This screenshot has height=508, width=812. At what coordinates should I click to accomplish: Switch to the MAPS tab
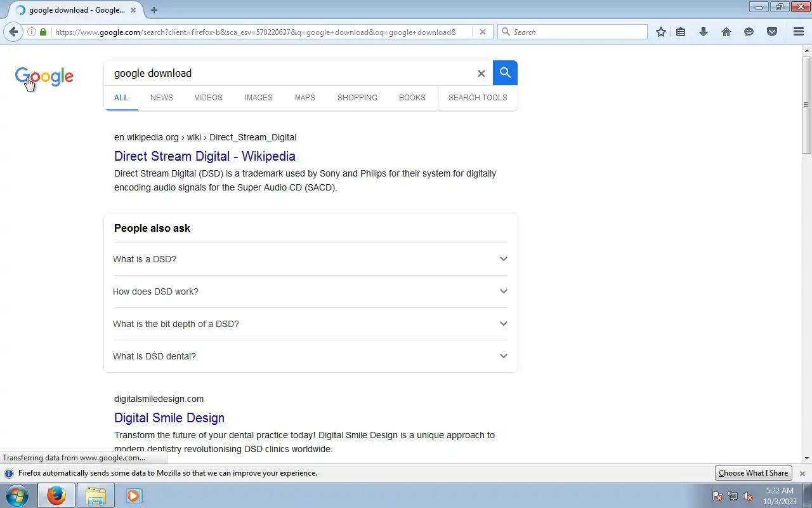tap(304, 98)
